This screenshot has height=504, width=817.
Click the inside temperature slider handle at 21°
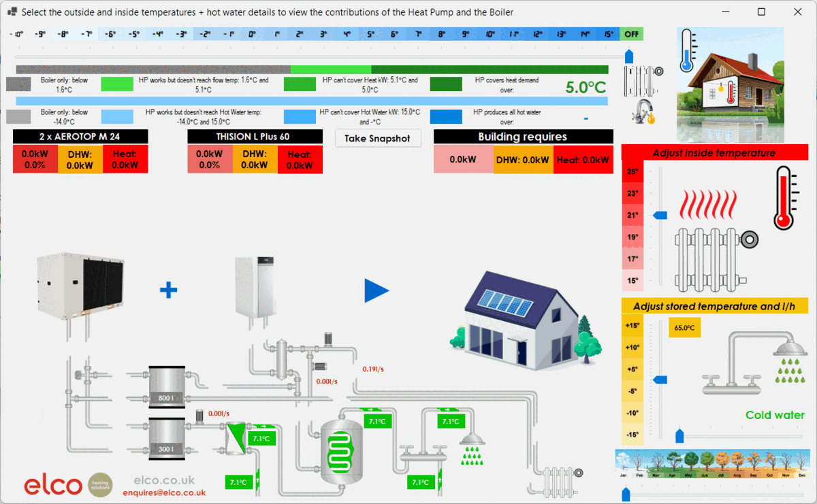[x=660, y=215]
